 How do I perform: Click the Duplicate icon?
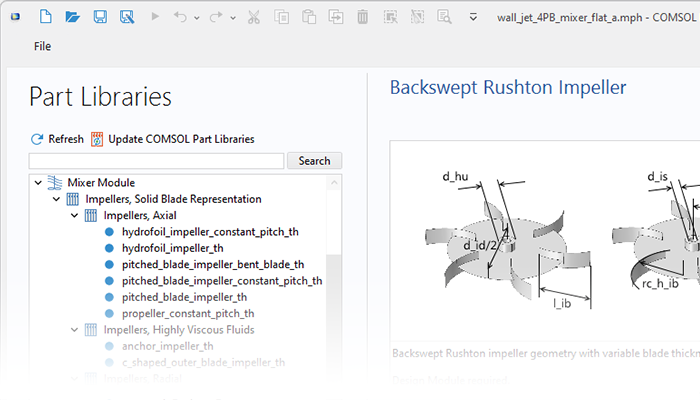pos(336,17)
